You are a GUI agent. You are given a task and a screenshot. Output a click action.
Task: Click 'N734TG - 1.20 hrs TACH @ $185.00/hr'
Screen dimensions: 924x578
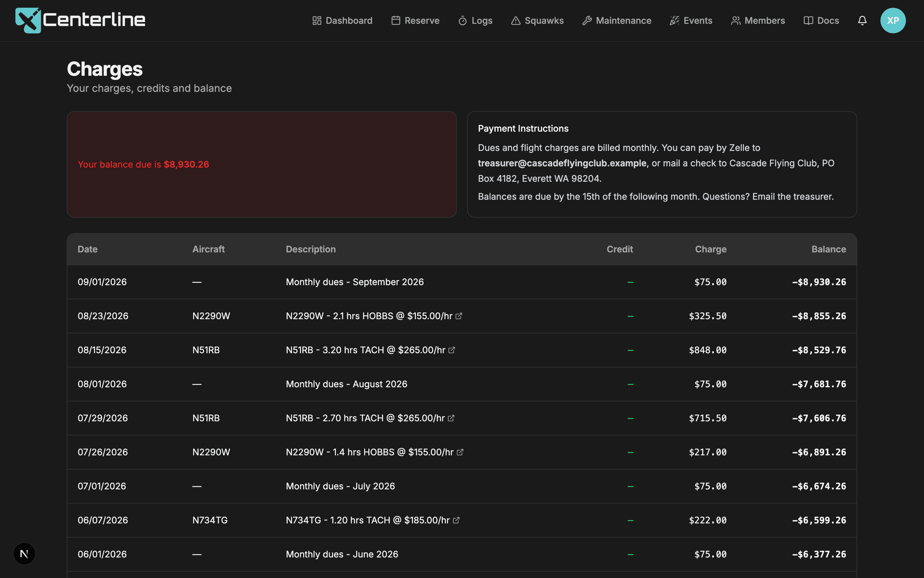368,520
